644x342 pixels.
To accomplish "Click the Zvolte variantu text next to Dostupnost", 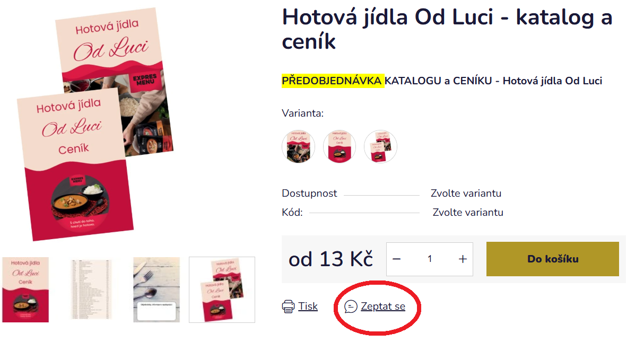I will coord(466,193).
